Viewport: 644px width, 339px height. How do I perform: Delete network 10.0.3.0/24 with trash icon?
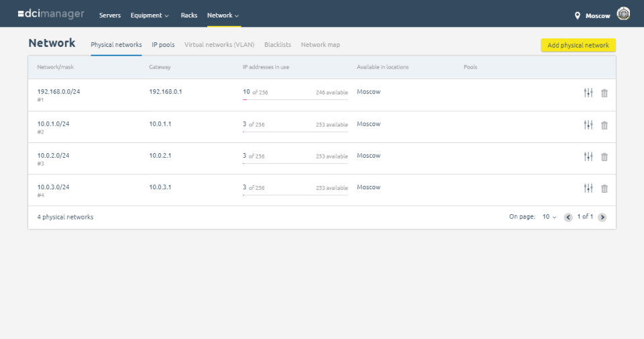point(604,189)
